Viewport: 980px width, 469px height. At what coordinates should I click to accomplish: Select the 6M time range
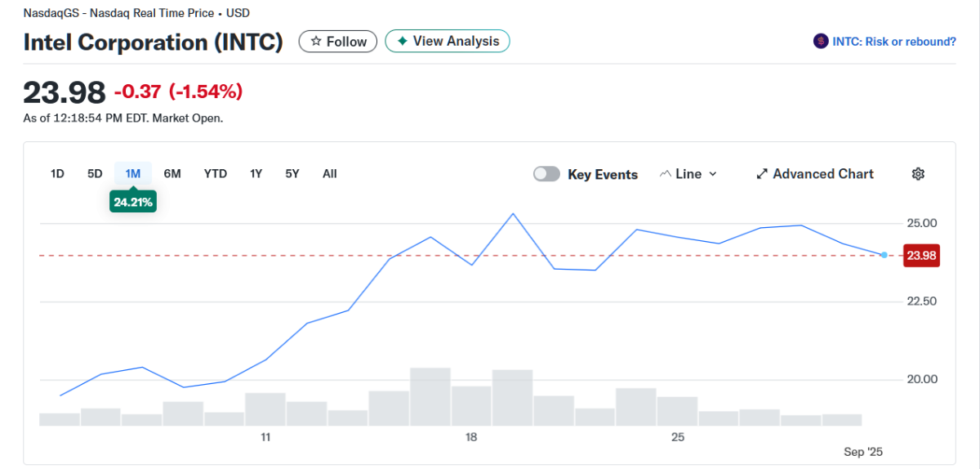(x=172, y=173)
